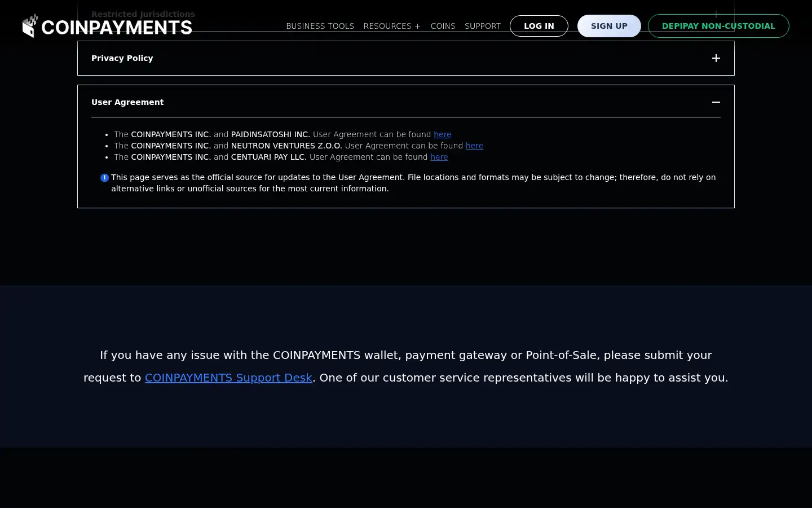Click the 'Restricted Jurisdictions' header text
The height and width of the screenshot is (508, 812).
[143, 14]
